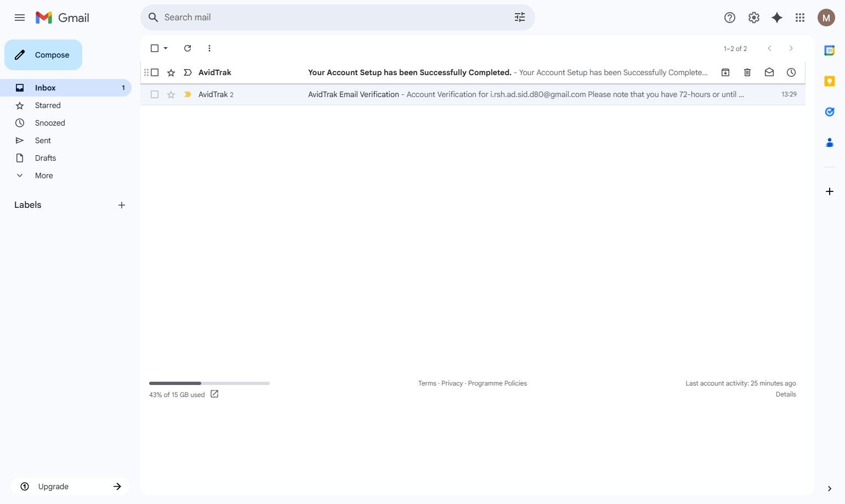Click the Labels heading

click(28, 205)
